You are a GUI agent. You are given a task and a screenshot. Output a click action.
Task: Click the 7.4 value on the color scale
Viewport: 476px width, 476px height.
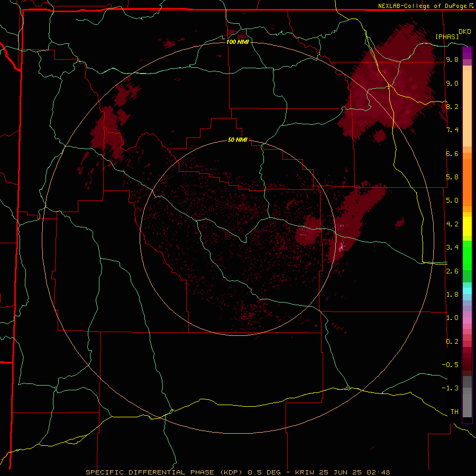(452, 130)
